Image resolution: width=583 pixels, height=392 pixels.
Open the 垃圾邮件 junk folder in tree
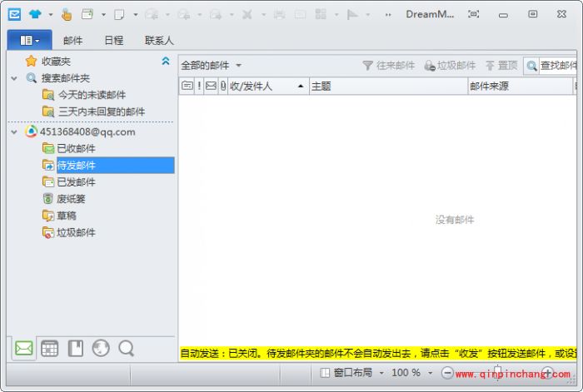[x=76, y=232]
